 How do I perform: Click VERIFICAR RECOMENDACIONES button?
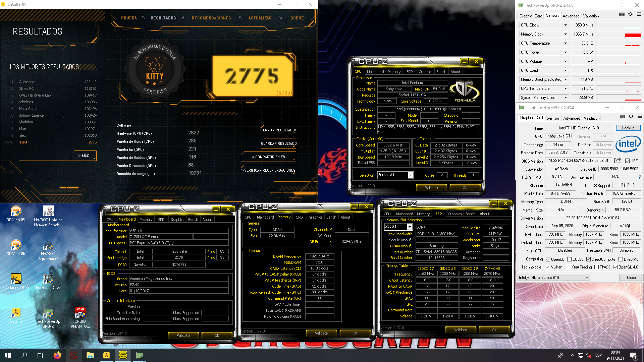(x=268, y=170)
